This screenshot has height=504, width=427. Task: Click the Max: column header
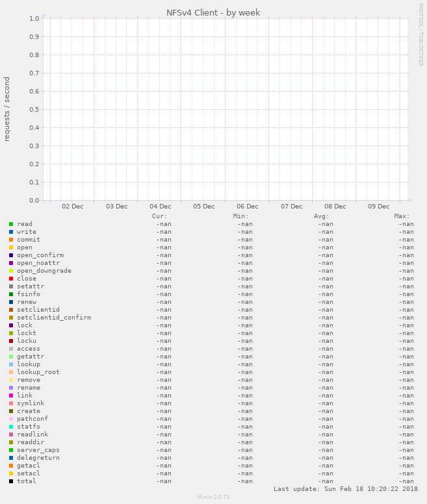402,216
